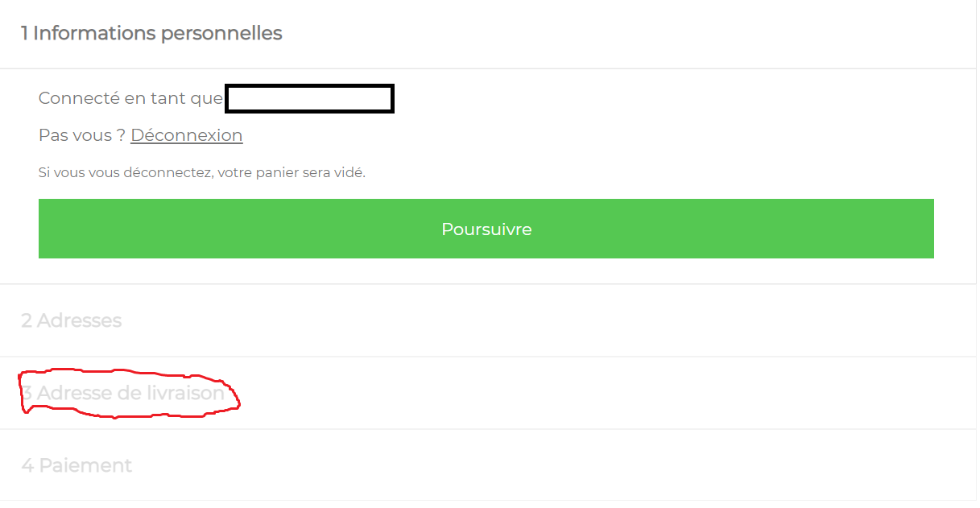This screenshot has height=508, width=980.
Task: Click the green Poursuivre button
Action: pyautogui.click(x=486, y=229)
